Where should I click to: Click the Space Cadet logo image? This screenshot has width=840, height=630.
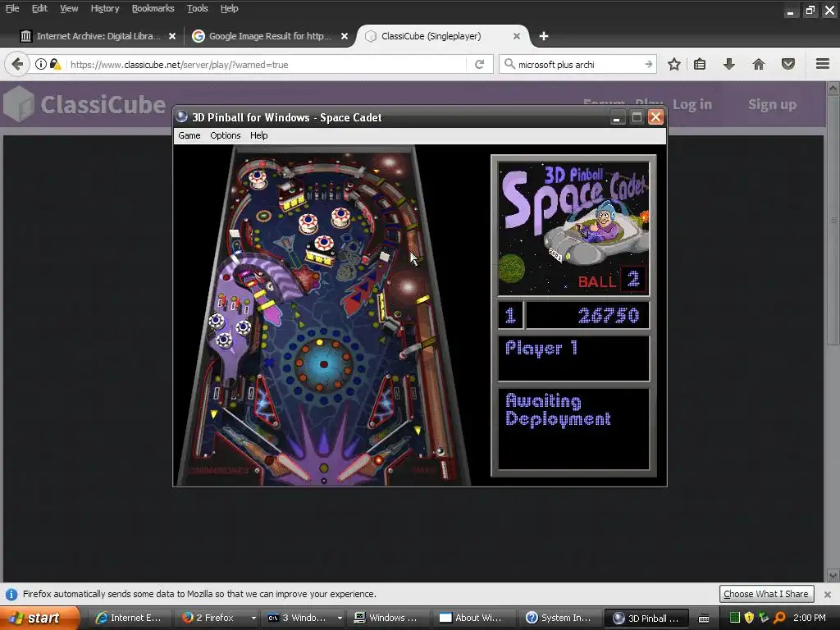[x=573, y=228]
